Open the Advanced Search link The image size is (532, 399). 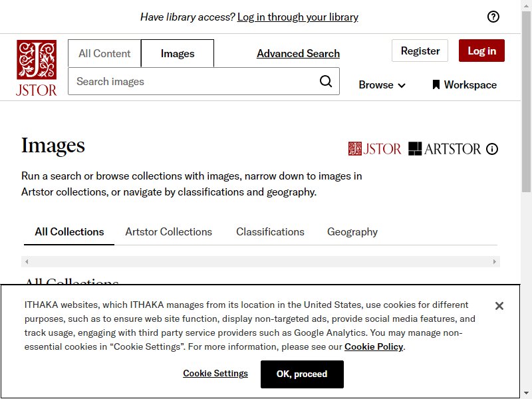pos(298,53)
